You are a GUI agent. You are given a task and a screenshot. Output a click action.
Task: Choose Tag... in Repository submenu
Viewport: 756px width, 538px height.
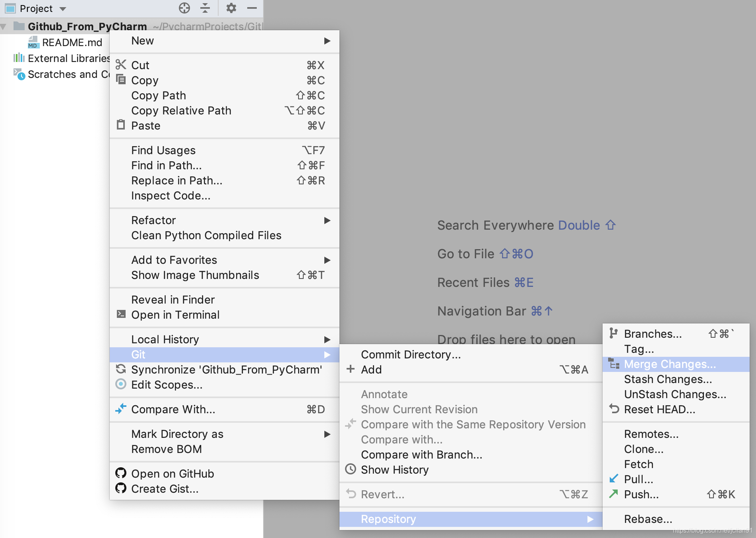click(676, 349)
